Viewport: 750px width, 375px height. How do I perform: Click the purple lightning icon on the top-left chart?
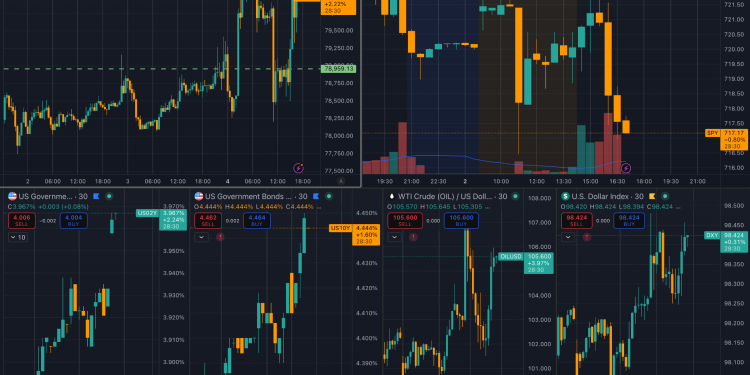coord(298,168)
